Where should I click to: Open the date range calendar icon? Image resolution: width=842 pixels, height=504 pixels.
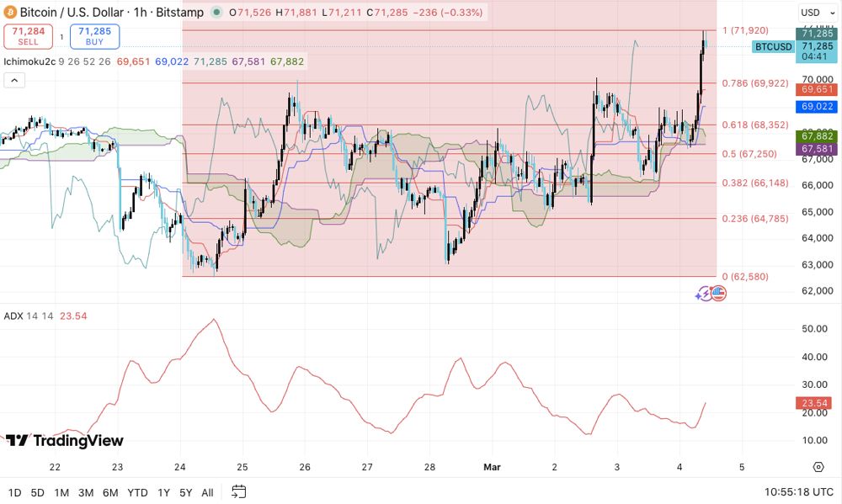(239, 491)
